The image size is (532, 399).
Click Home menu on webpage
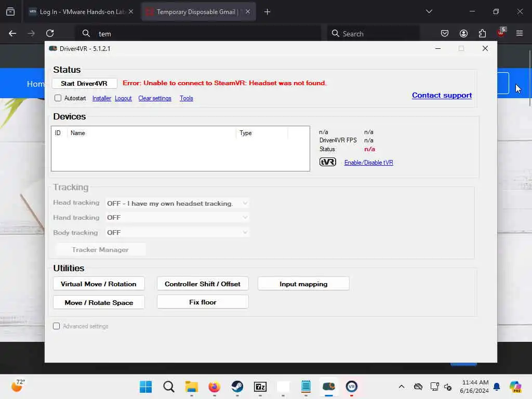tap(35, 84)
